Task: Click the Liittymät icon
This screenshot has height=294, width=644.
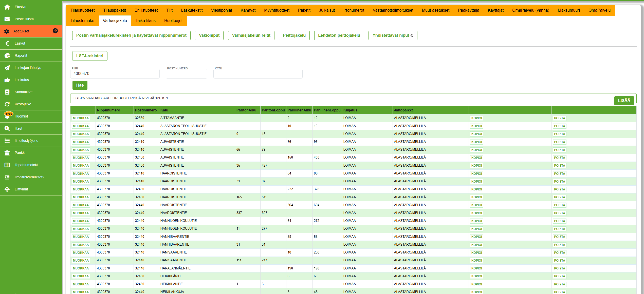Action: click(x=7, y=189)
